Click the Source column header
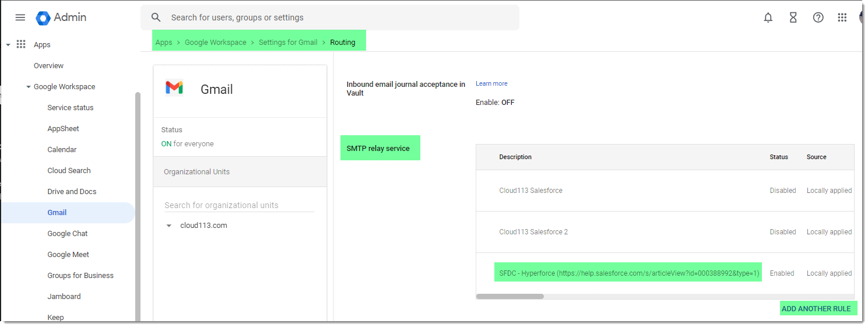 click(x=817, y=157)
